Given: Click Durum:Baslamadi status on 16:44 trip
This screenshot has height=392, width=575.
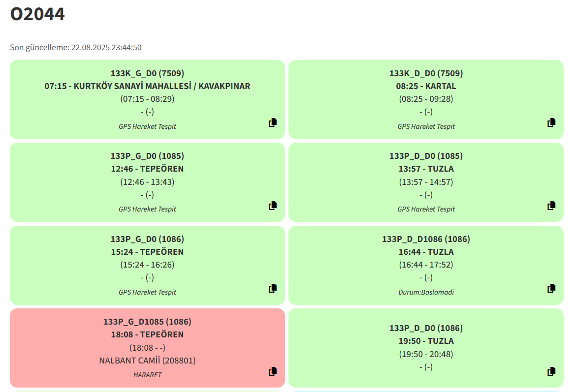Looking at the screenshot, I should 426,292.
